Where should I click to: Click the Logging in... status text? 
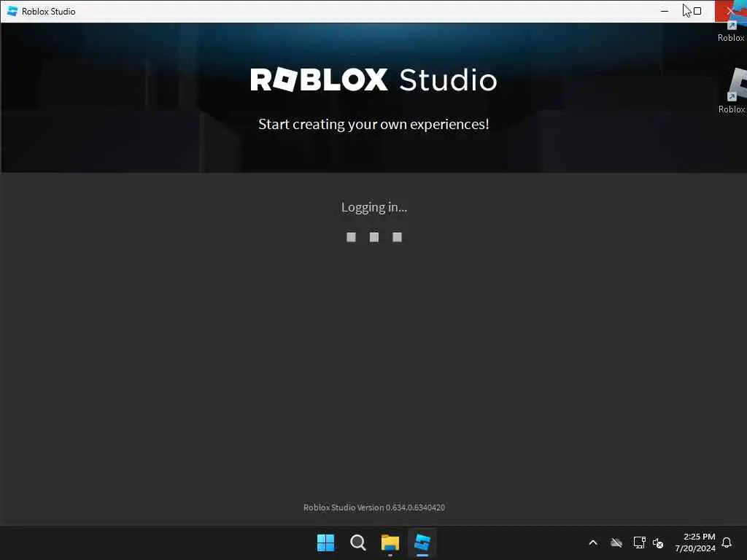374,207
